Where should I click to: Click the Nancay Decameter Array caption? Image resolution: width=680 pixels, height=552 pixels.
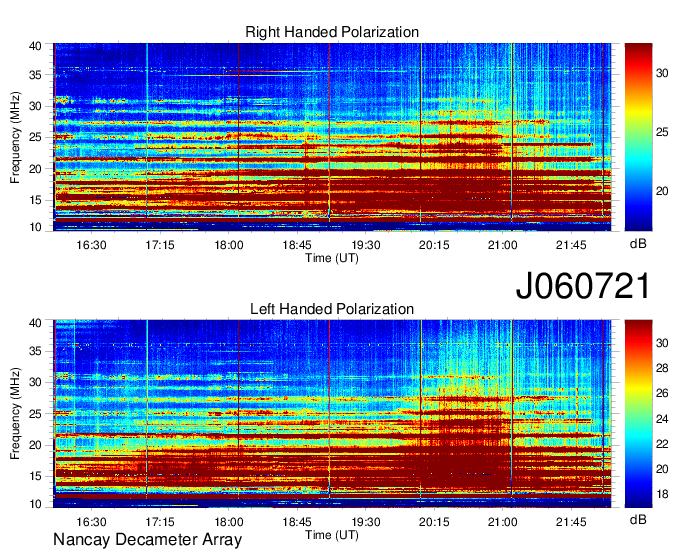(x=147, y=540)
